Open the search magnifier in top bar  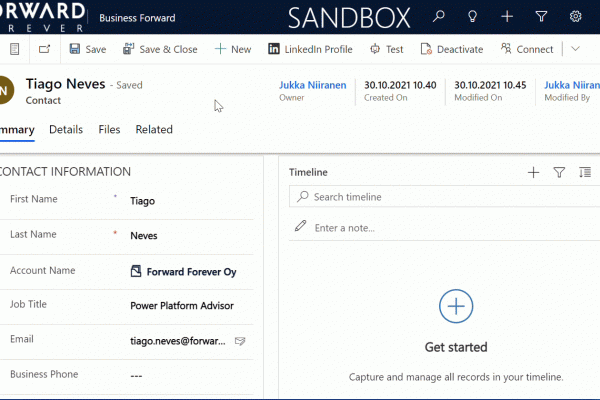(x=439, y=16)
